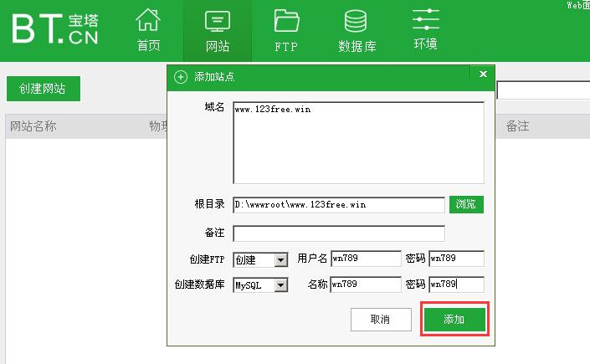Click the plus icon beside 添加站点

181,77
